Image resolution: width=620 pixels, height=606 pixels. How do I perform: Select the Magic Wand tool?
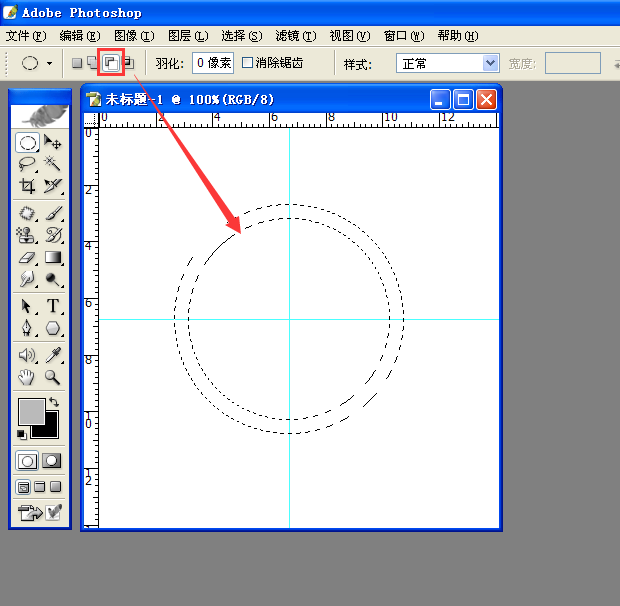click(53, 164)
